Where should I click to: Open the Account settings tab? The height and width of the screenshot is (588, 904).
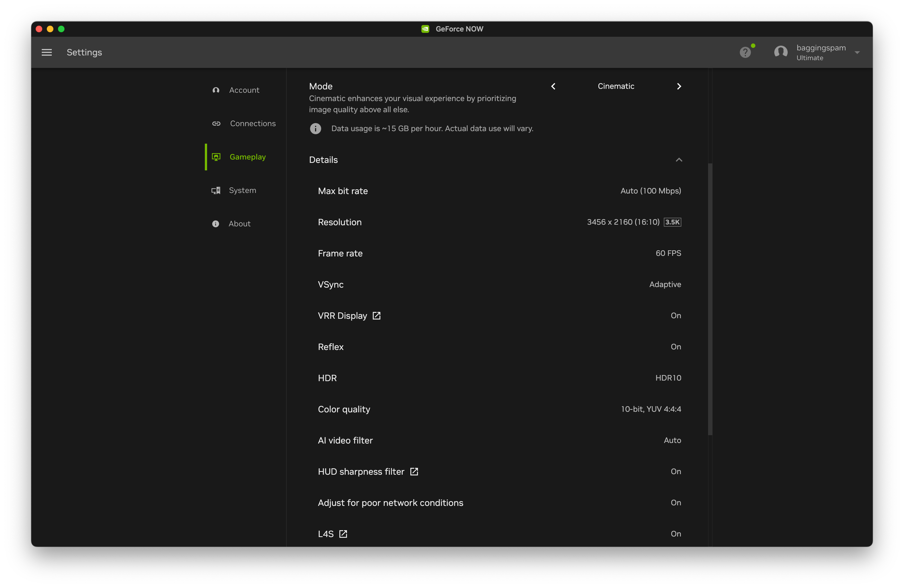click(x=244, y=90)
